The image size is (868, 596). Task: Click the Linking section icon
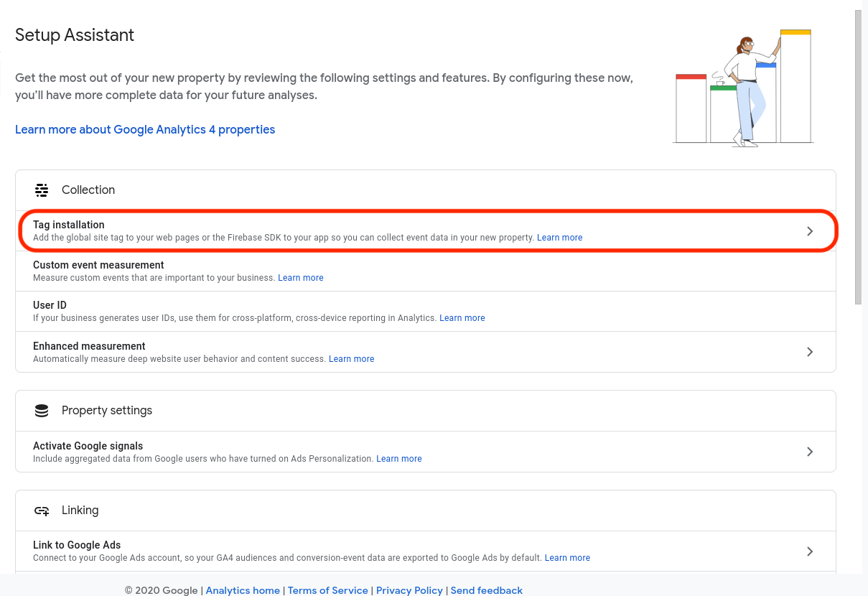tap(42, 511)
